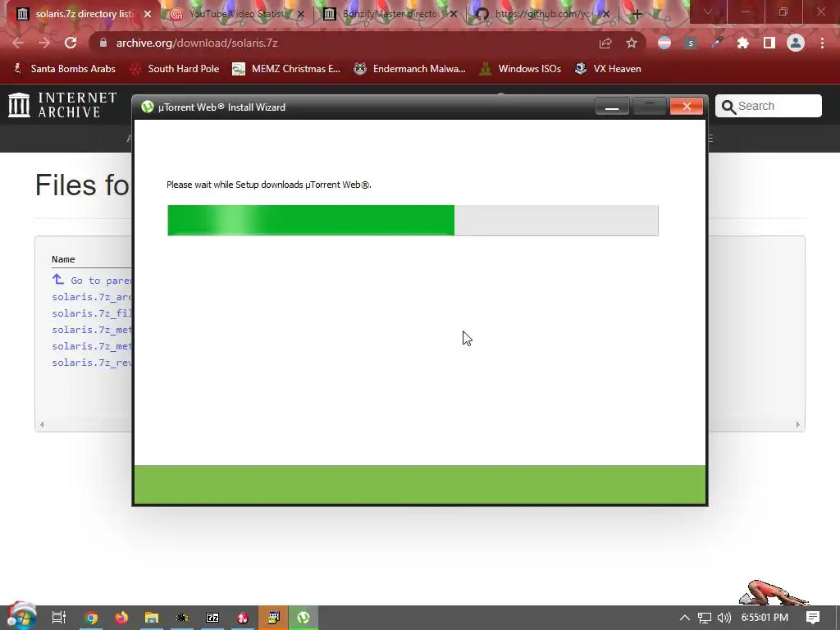Open Task View on the taskbar
840x630 pixels.
click(x=59, y=618)
